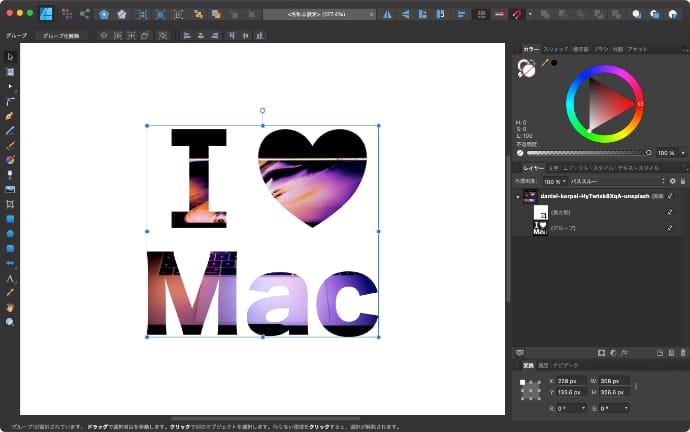Select the Zoom magnifier tool
The image size is (690, 432).
pos(10,322)
